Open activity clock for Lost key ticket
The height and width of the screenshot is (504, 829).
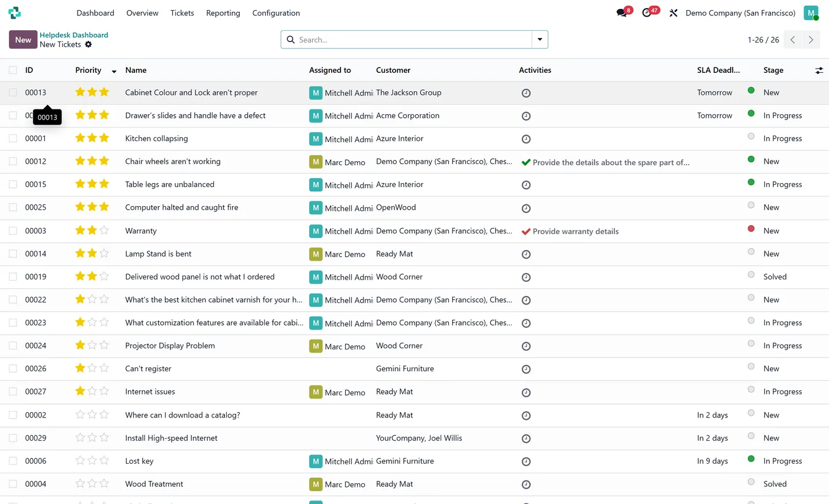point(526,461)
